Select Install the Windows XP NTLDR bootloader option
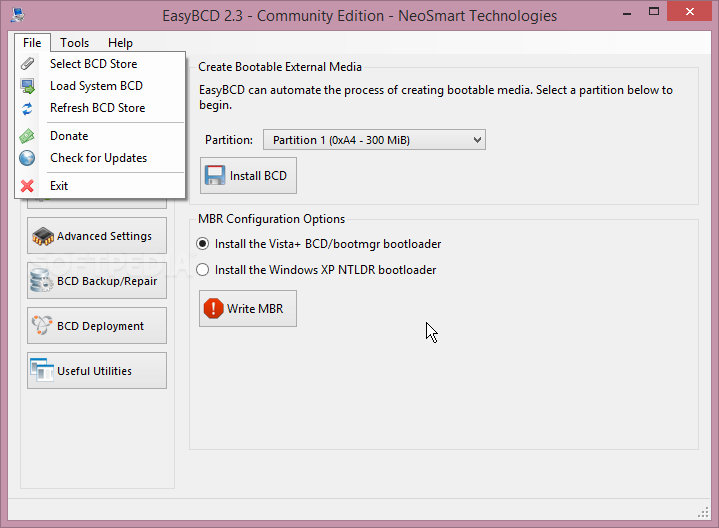This screenshot has width=719, height=528. coord(316,270)
